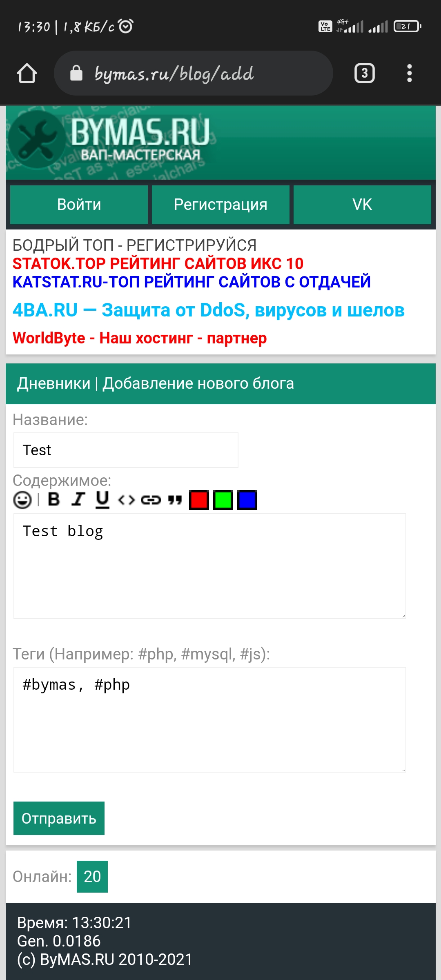Open the VK navigation item
Image resolution: width=441 pixels, height=980 pixels.
(x=362, y=205)
